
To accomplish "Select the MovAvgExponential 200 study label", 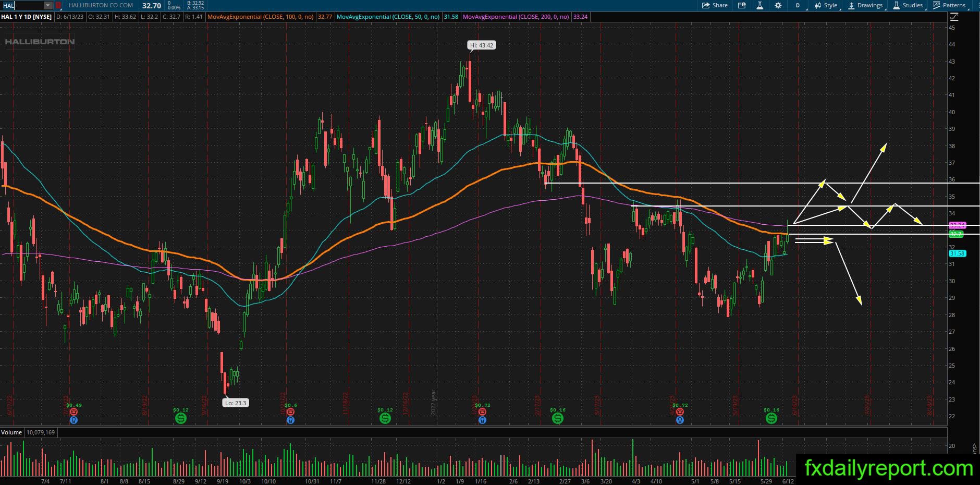I will (x=516, y=17).
